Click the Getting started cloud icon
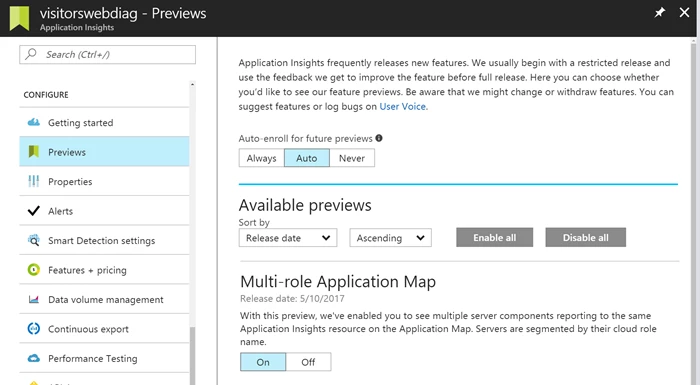 coord(33,122)
